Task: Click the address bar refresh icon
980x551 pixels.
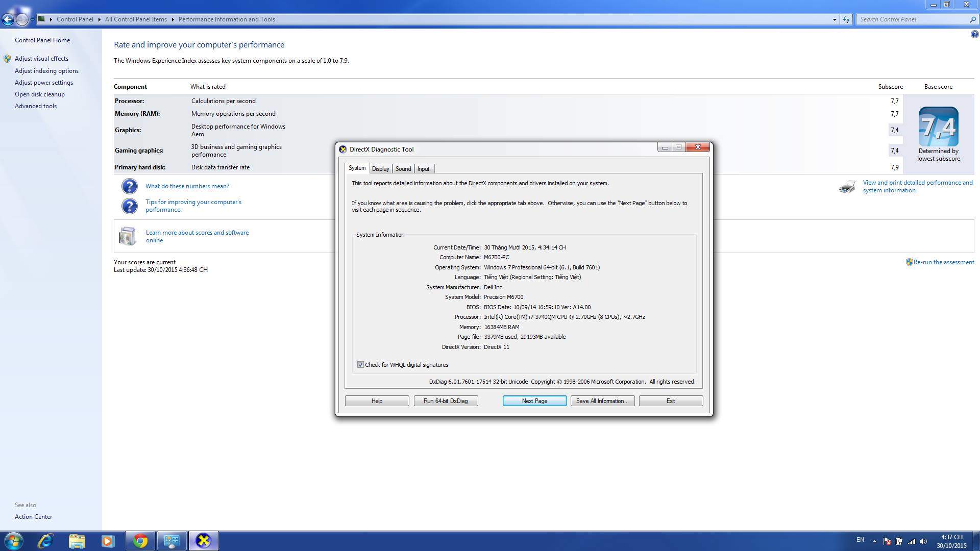Action: click(x=846, y=19)
